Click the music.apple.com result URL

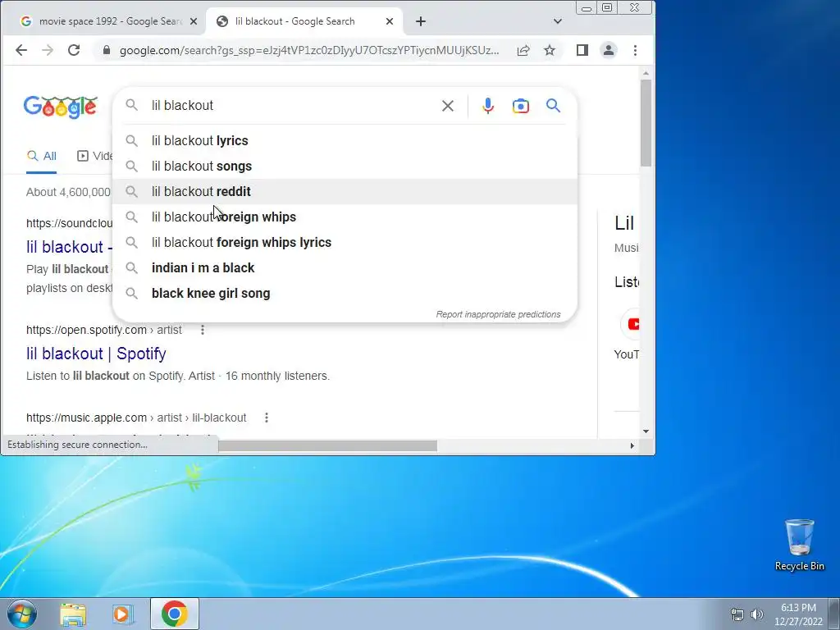click(x=136, y=418)
